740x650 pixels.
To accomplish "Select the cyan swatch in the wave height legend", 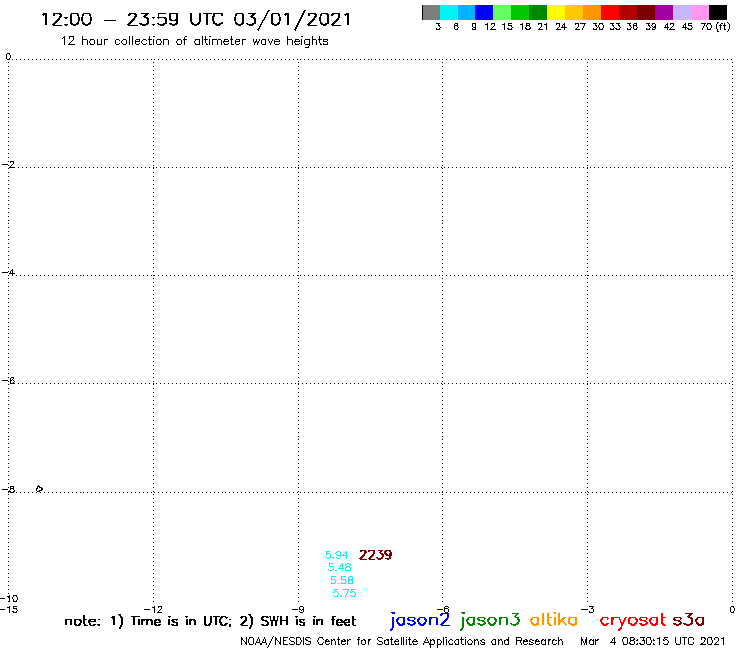I will coord(449,12).
